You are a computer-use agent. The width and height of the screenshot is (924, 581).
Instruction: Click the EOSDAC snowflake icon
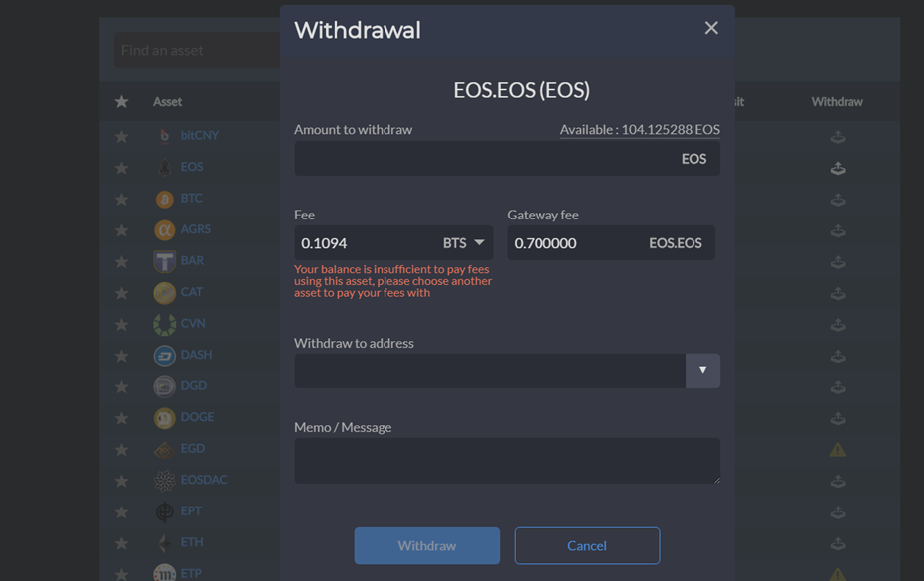click(164, 481)
